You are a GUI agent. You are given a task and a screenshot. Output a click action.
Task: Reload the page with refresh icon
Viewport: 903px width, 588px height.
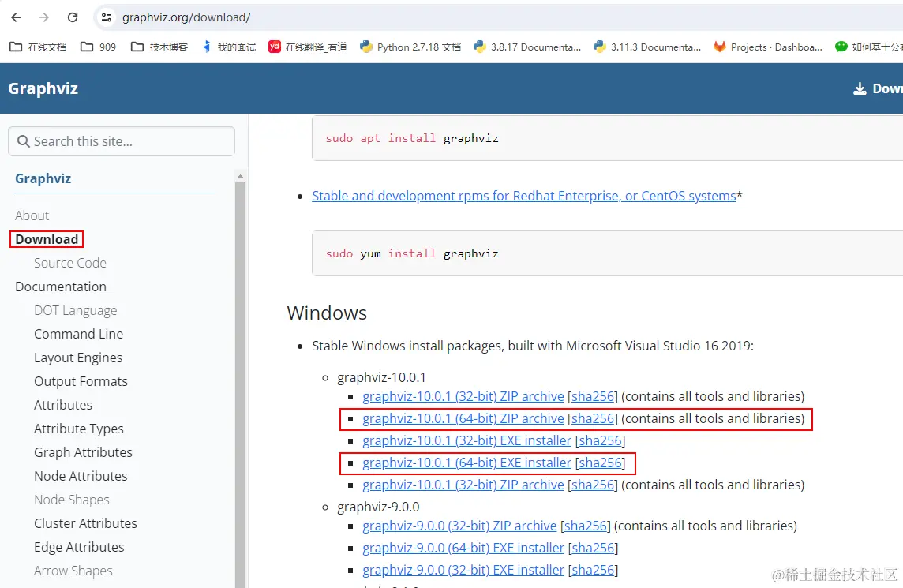73,17
